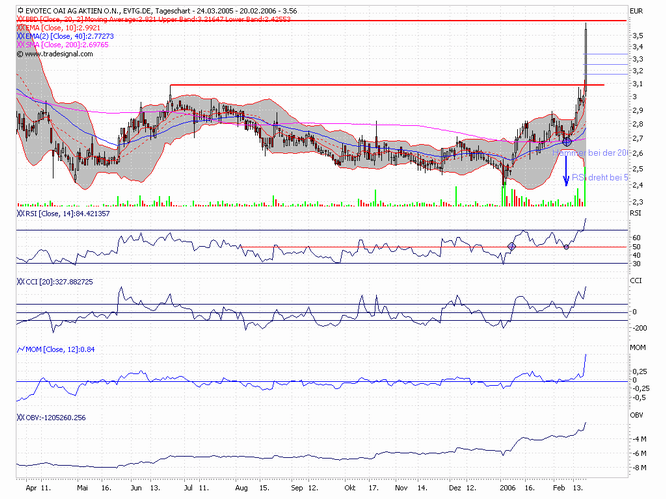Click the 3,5 price axis value

click(x=638, y=36)
